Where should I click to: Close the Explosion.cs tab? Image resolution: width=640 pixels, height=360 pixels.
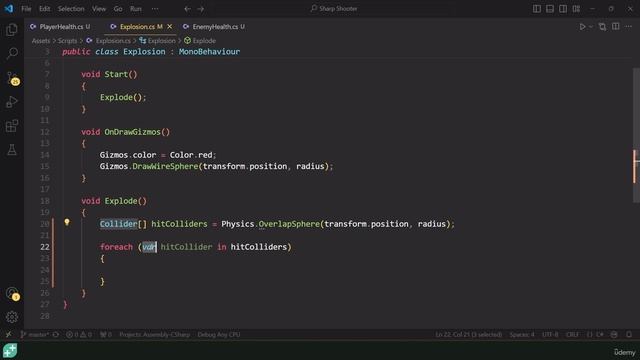coord(169,27)
